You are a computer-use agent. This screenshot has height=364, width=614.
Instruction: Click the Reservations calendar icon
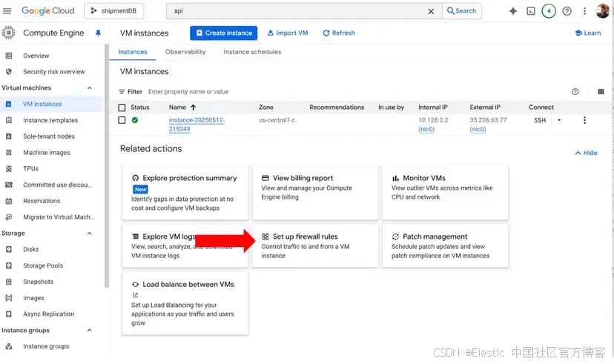9,201
